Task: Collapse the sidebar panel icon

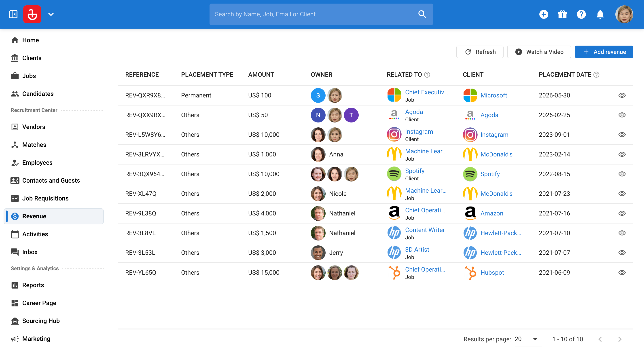Action: pos(13,14)
